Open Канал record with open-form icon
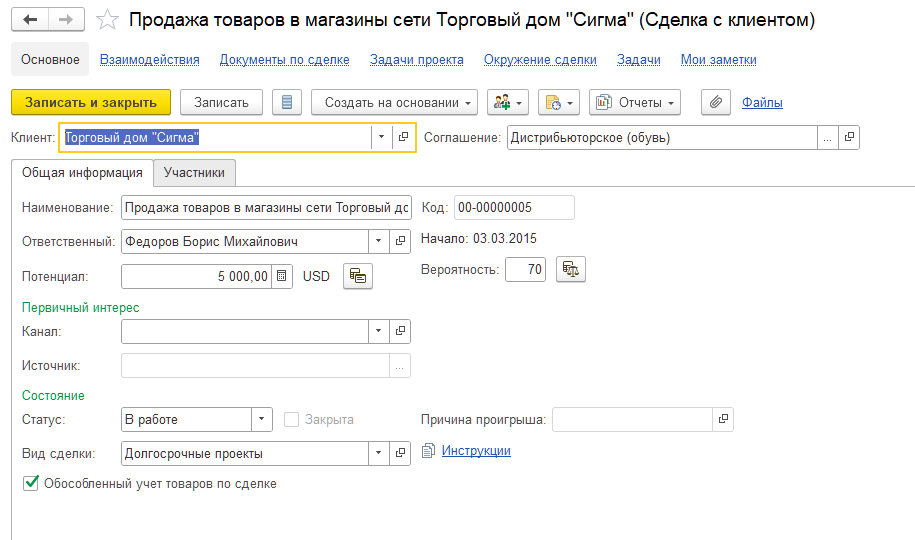 pos(400,331)
